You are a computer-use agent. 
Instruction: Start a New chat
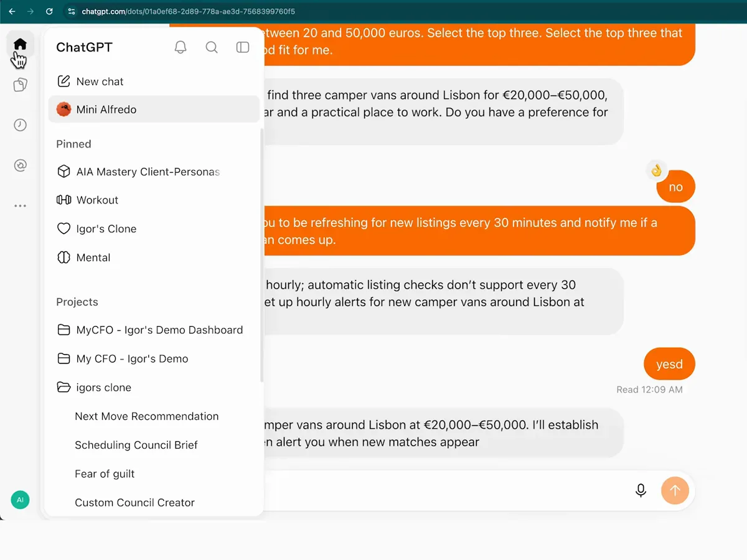(x=154, y=82)
